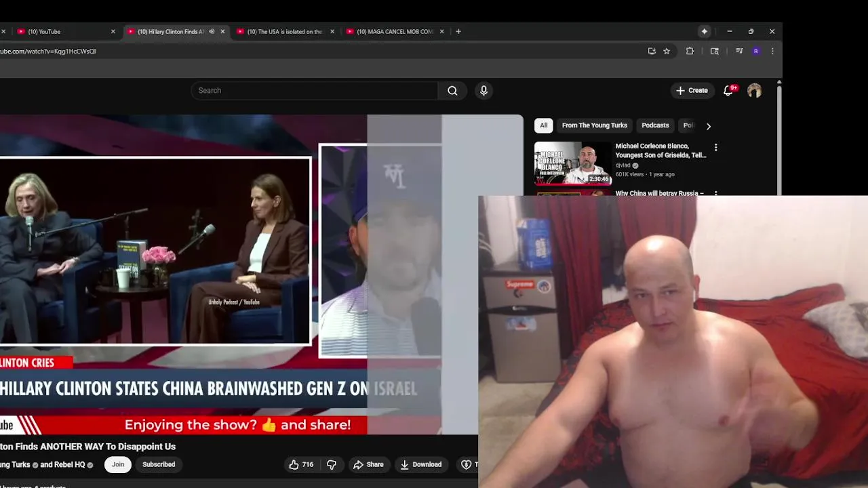Open a new browser tab
The image size is (868, 488).
click(x=458, y=31)
